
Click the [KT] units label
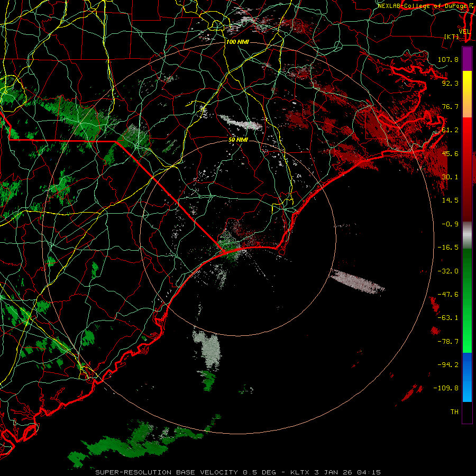[452, 36]
